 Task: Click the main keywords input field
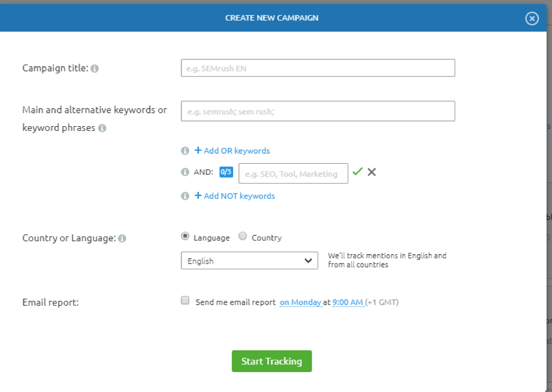[318, 111]
